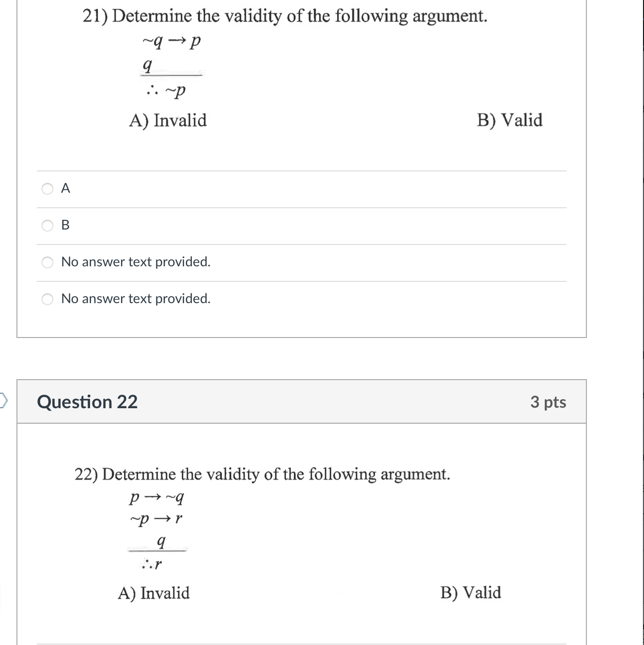
Task: Click the '3 pts' label on Question 22
Action: [x=549, y=401]
